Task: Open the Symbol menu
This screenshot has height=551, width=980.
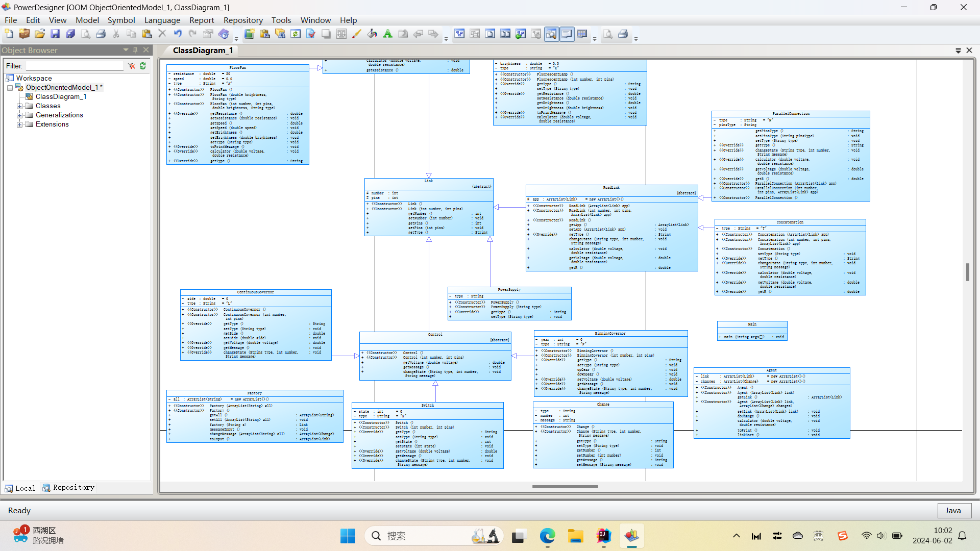Action: [121, 20]
